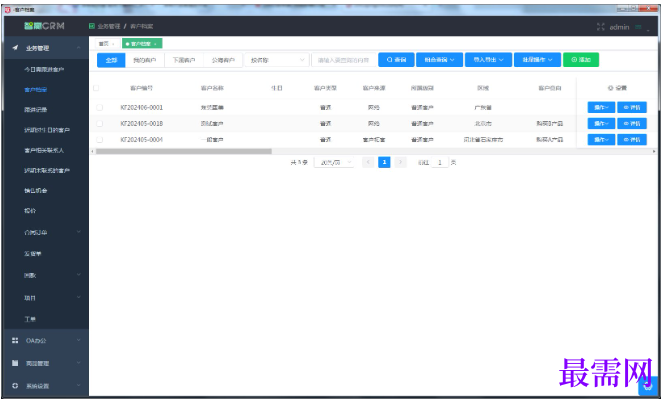Click 详情 button for row KF202405-0018
671x404 pixels.
click(632, 124)
